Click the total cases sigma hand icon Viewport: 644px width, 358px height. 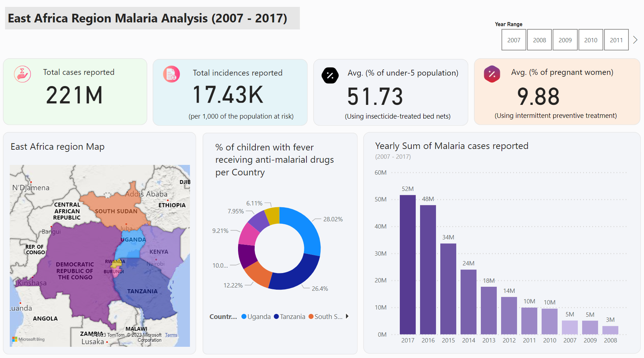point(22,74)
